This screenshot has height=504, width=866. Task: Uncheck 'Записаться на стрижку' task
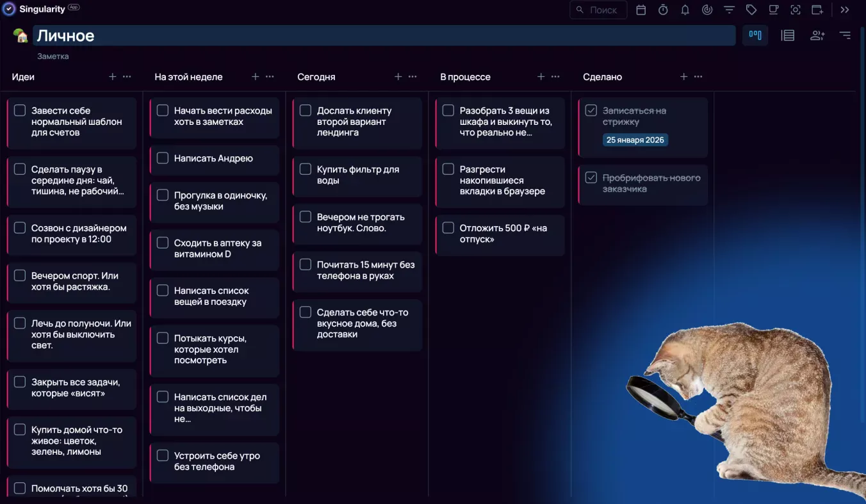(x=591, y=111)
